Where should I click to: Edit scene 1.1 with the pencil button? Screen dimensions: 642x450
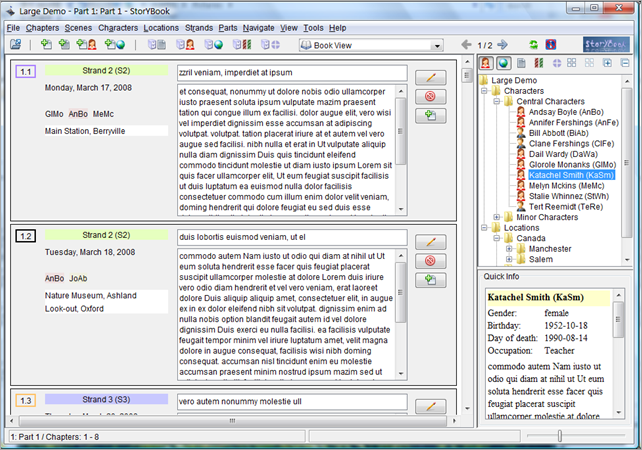point(431,76)
